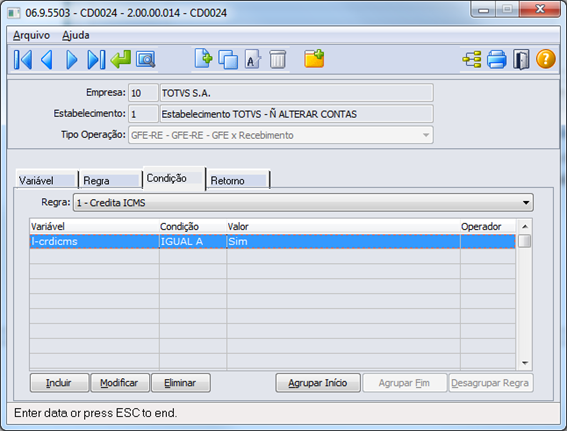
Task: Select the Condição tab
Action: pos(174,178)
